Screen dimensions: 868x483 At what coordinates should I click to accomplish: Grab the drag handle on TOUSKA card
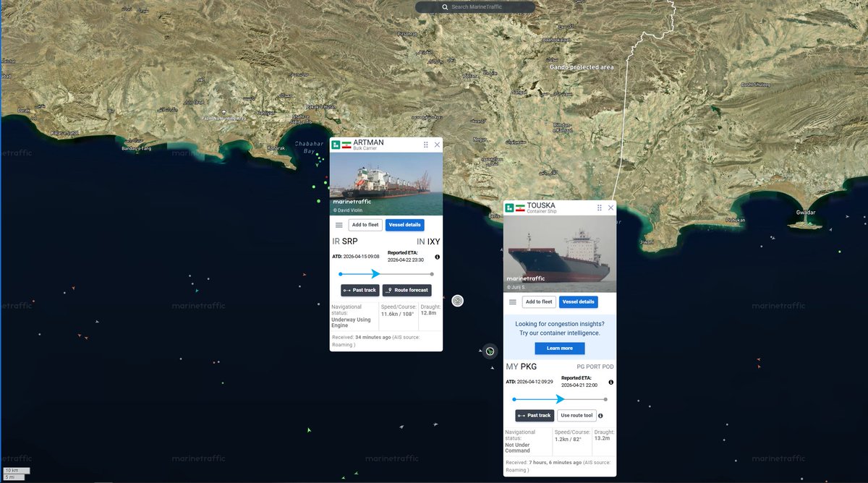(x=599, y=208)
